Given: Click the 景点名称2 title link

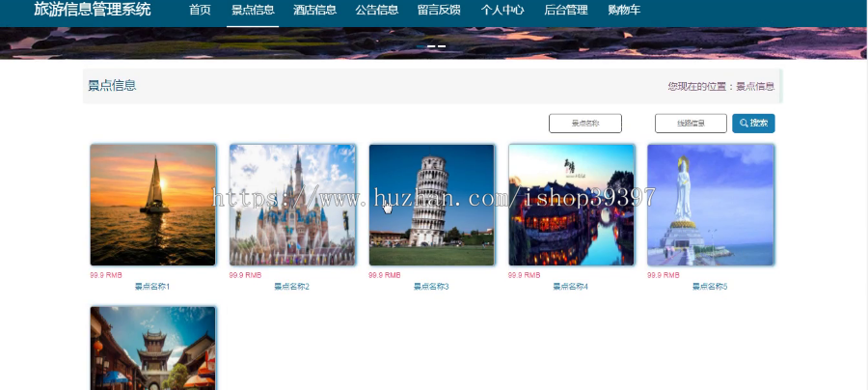Looking at the screenshot, I should pyautogui.click(x=291, y=287).
